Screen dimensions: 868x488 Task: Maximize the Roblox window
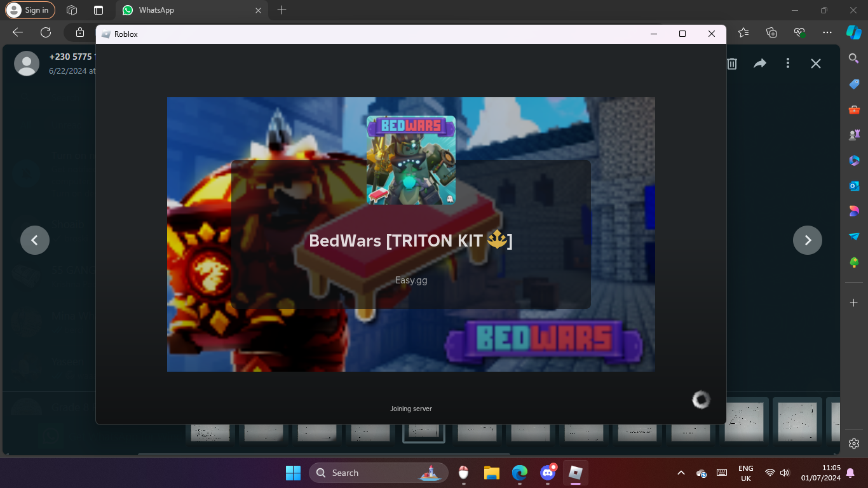(x=682, y=34)
